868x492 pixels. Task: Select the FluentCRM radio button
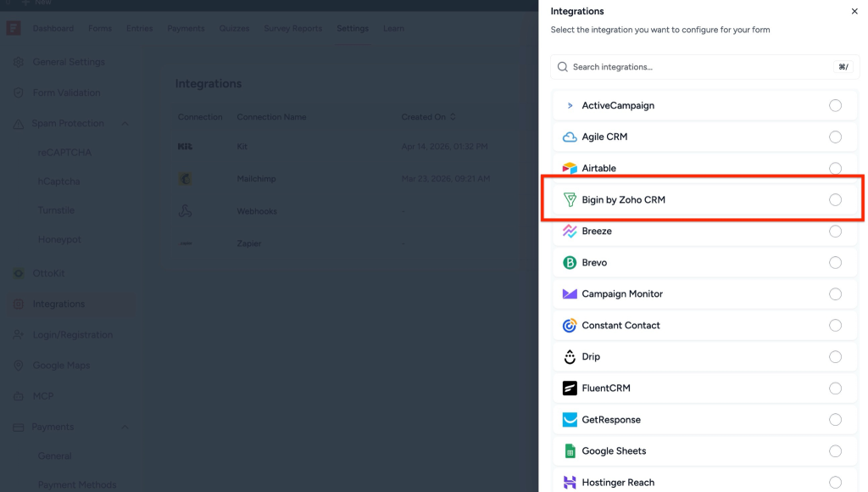point(835,388)
